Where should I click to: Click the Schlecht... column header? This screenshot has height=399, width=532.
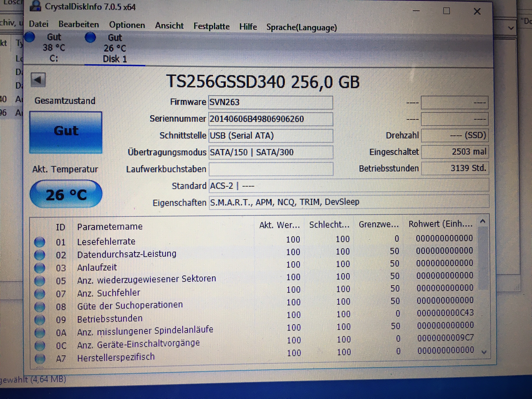click(x=329, y=225)
